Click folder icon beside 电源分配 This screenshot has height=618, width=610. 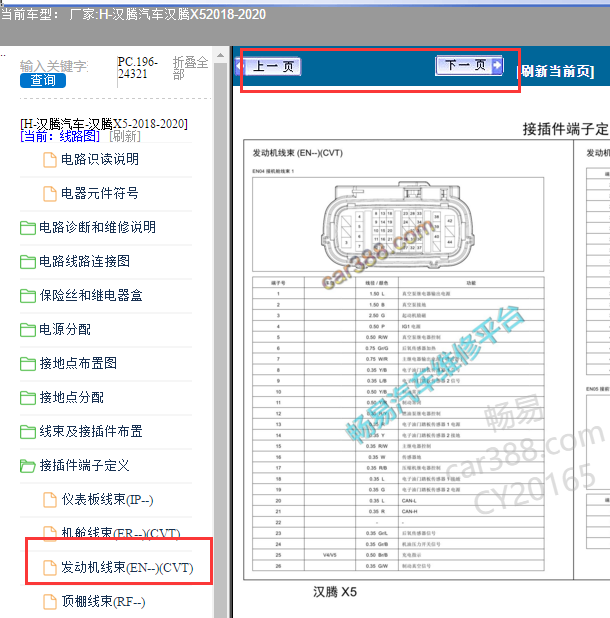(x=28, y=329)
